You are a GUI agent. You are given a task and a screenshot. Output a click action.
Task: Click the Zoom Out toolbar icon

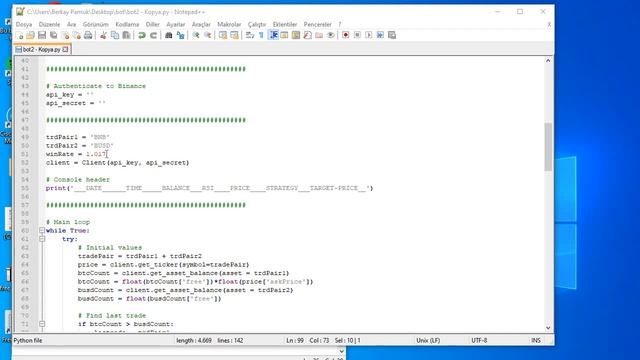(207, 36)
